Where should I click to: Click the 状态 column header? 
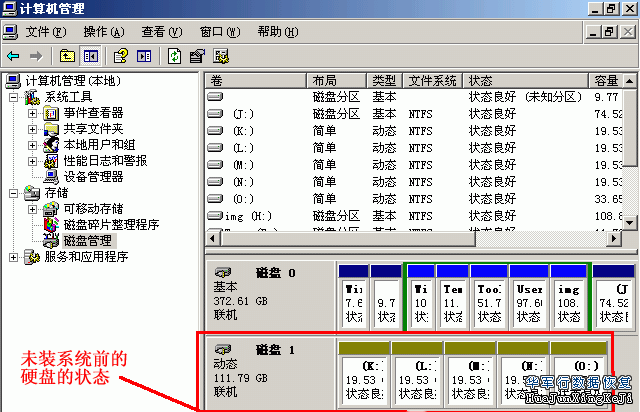click(x=480, y=80)
